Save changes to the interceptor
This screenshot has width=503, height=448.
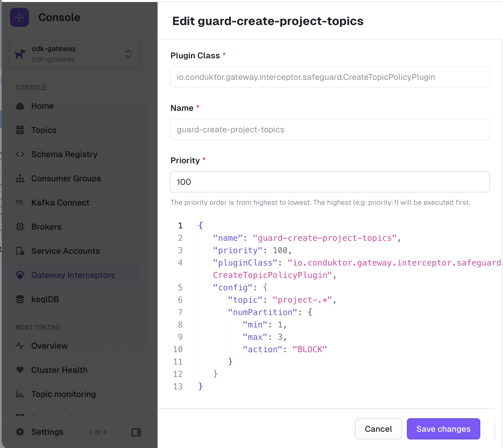tap(443, 429)
